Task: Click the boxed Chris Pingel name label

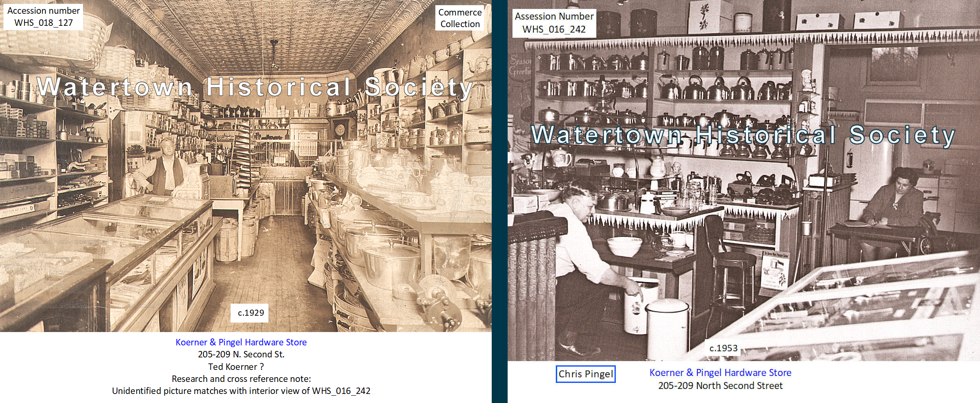Action: pos(586,374)
